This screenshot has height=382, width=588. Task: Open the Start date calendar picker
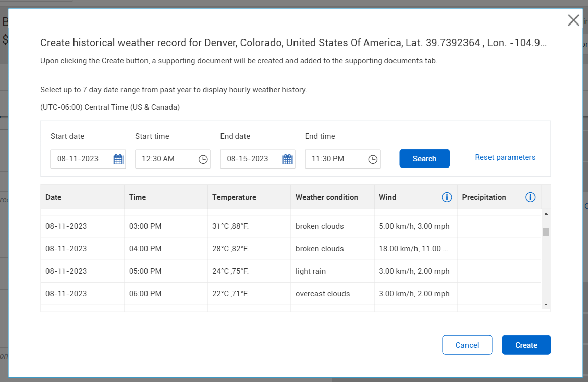(x=118, y=159)
